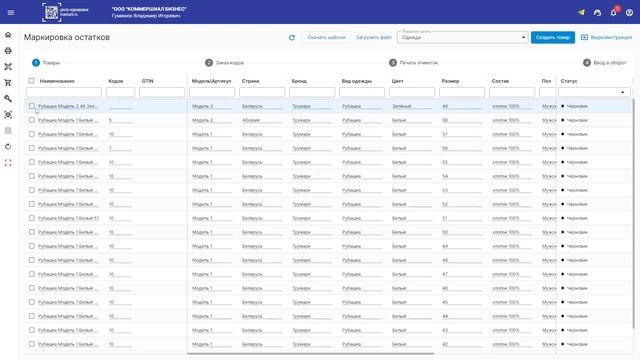This screenshot has height=360, width=640.
Task: Click the horizontal scrollbar under the table
Action: click(311, 353)
